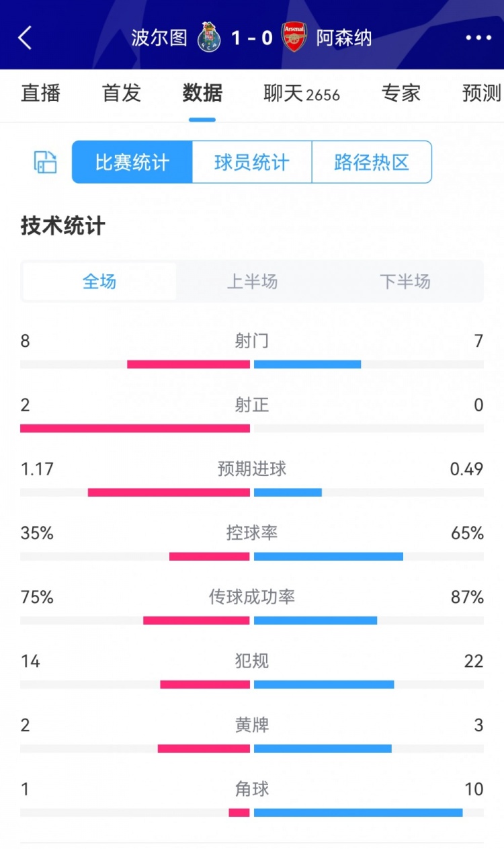Image resolution: width=504 pixels, height=849 pixels.
Task: Switch to 球员统计 segment
Action: click(252, 162)
